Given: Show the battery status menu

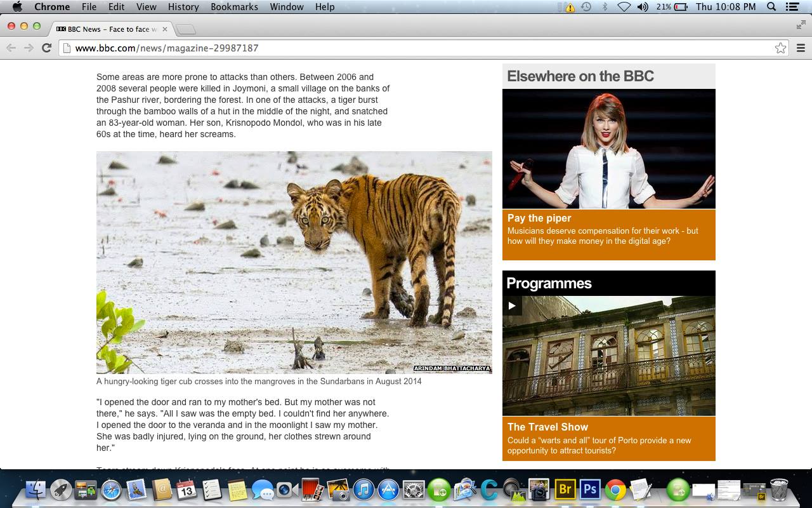Looking at the screenshot, I should [x=681, y=7].
